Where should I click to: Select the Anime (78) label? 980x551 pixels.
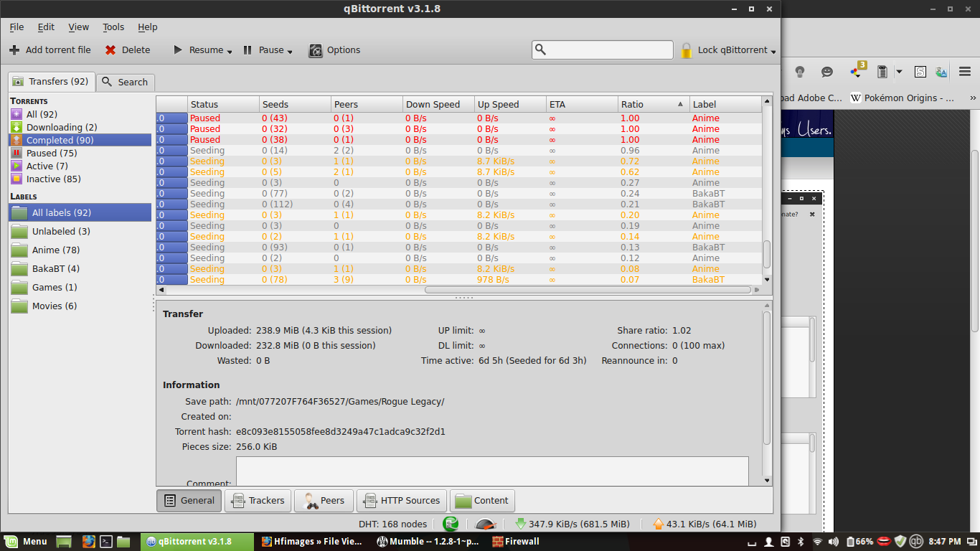pos(80,250)
